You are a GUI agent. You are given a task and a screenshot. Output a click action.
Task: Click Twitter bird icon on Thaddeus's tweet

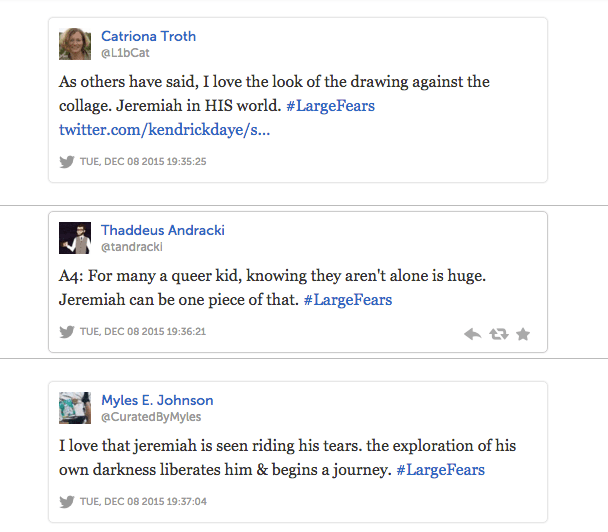[67, 332]
